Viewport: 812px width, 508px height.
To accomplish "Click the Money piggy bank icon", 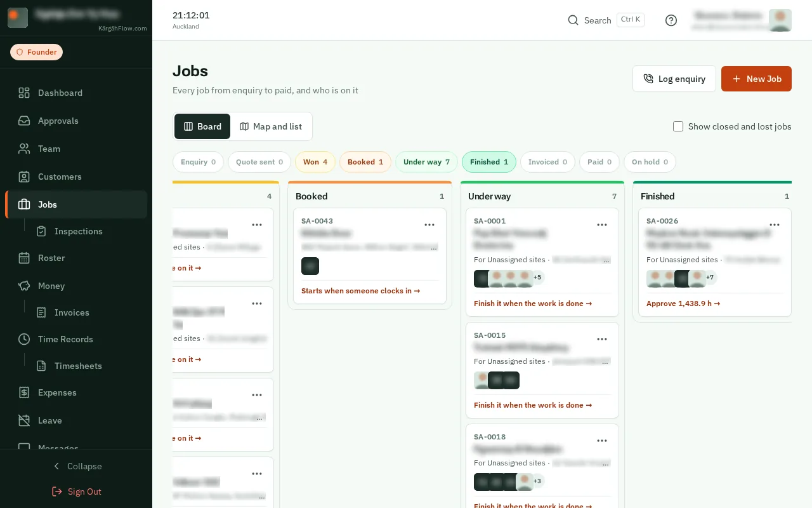I will click(x=24, y=286).
